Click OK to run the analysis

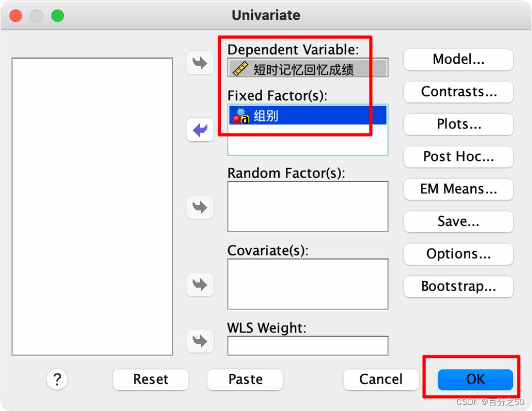475,380
